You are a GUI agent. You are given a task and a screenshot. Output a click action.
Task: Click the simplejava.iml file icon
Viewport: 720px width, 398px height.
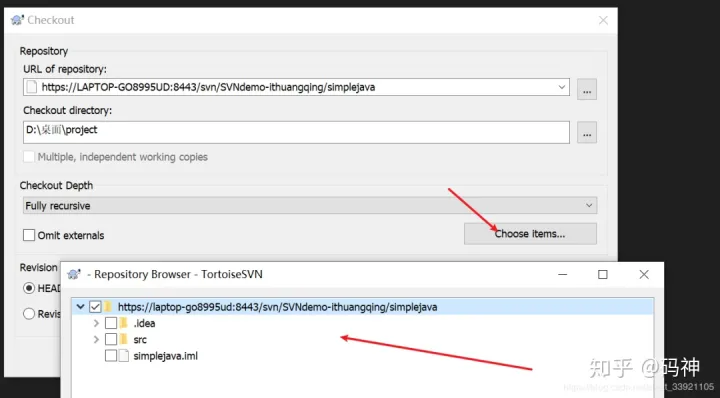coord(124,356)
